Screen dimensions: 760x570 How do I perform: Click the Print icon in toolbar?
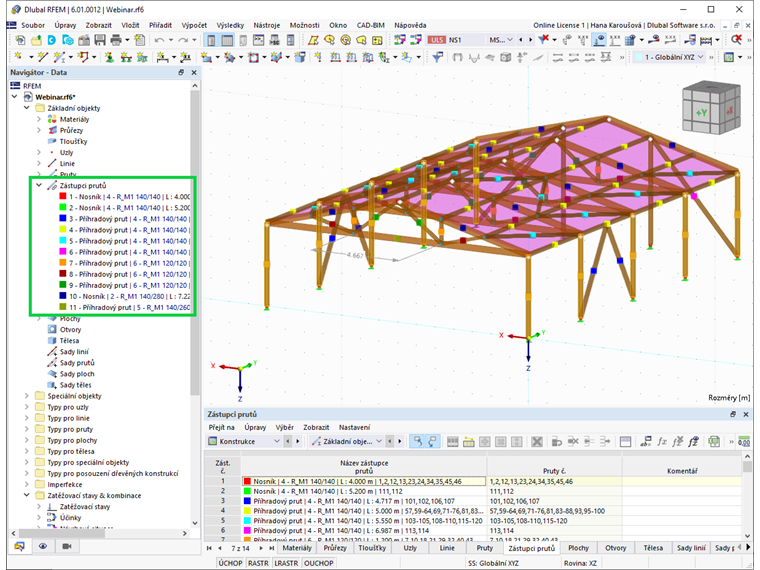116,40
